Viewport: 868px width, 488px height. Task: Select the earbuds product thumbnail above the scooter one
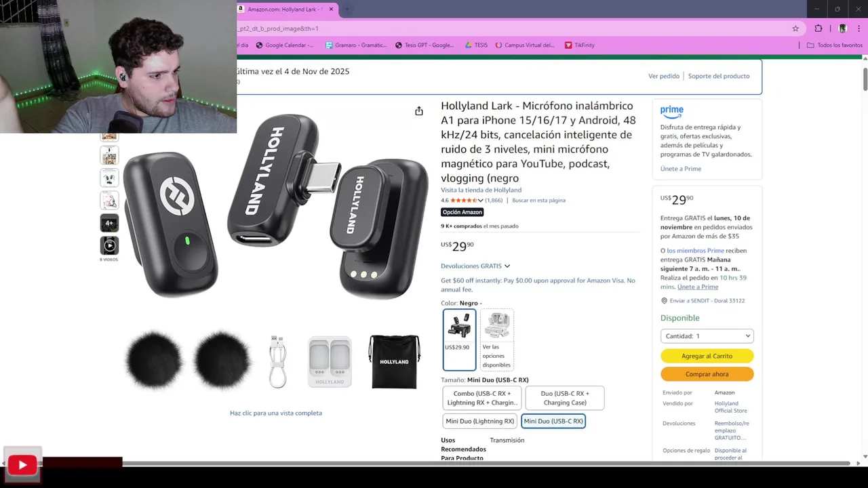109,178
